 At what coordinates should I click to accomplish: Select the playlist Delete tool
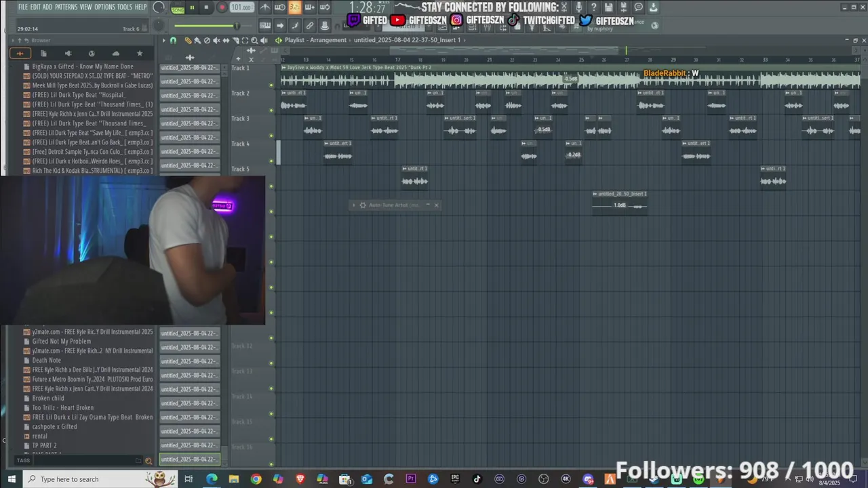click(x=207, y=40)
